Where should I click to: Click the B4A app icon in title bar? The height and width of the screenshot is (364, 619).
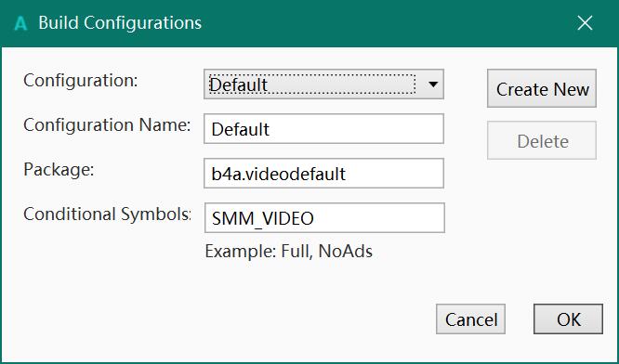click(x=20, y=23)
